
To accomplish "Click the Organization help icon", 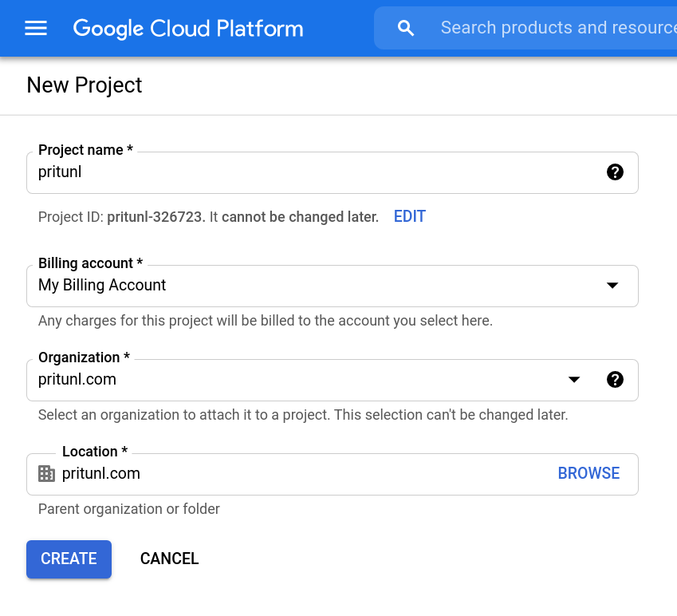I will (x=615, y=380).
